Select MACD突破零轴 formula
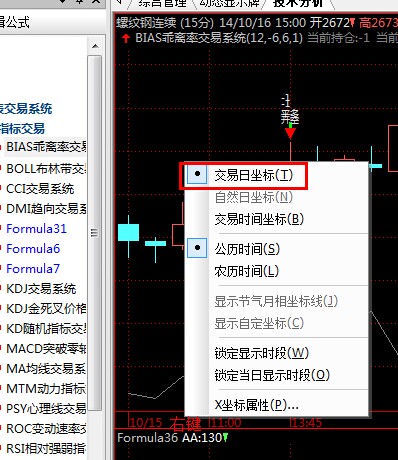This screenshot has height=460, width=398. 46,349
